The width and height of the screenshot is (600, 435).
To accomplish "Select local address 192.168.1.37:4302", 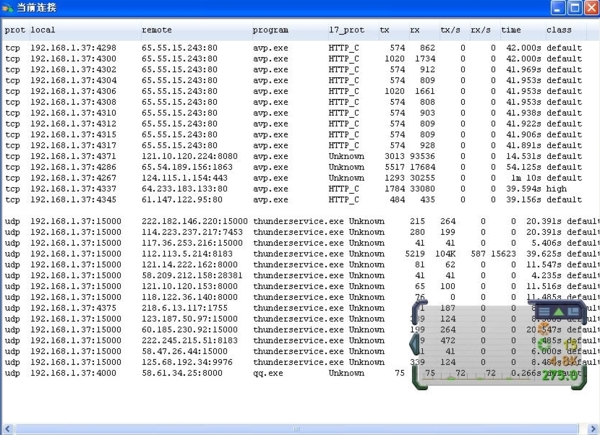I will pos(73,70).
